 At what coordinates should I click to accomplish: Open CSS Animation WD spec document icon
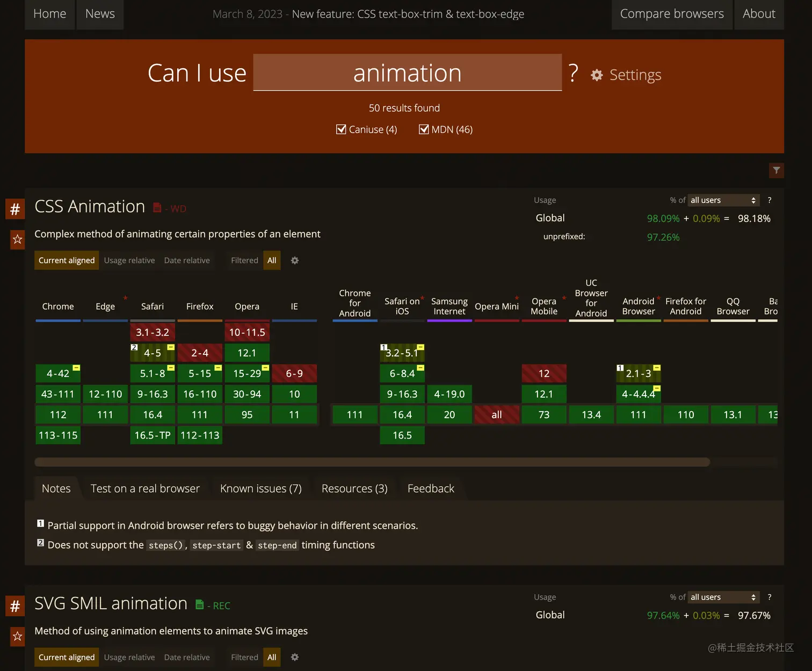(157, 208)
